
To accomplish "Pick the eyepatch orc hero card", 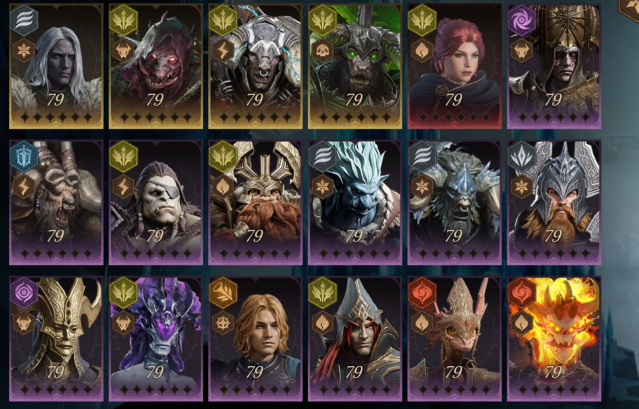I will (x=156, y=202).
